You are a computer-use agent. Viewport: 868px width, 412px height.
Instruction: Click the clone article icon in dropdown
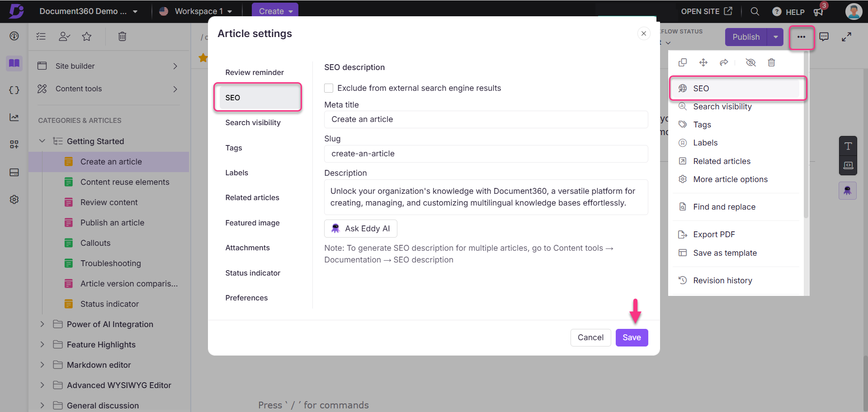pyautogui.click(x=683, y=62)
